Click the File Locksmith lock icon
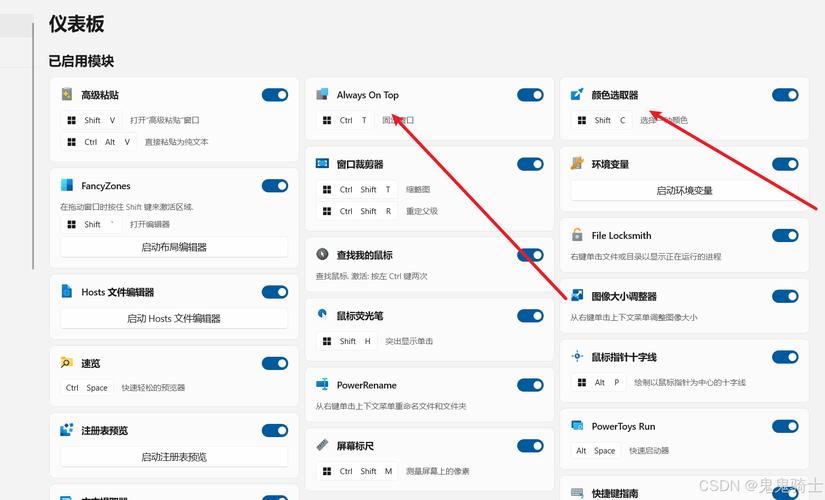This screenshot has height=500, width=825. point(577,235)
